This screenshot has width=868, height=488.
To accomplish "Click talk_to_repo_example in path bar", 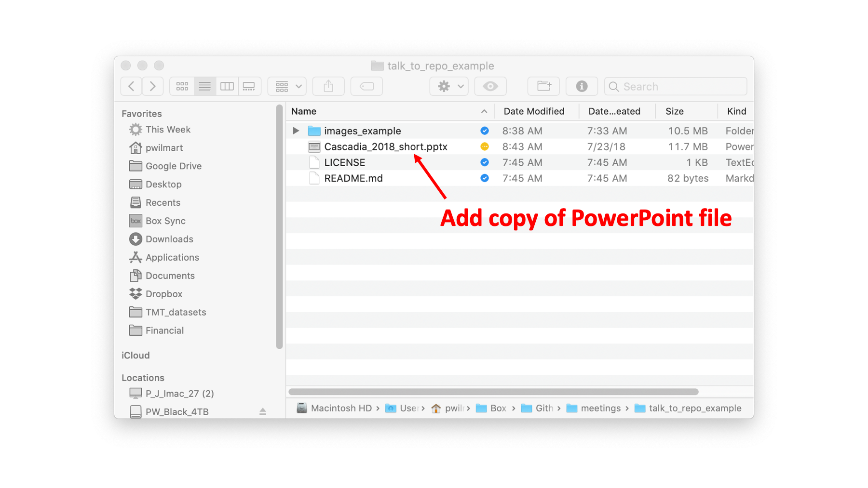I will 688,408.
